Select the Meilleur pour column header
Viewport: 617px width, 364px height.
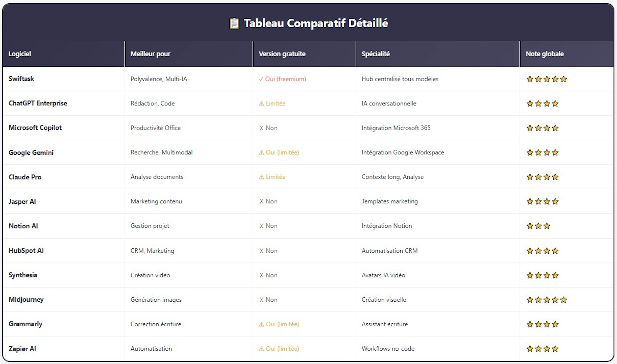coord(150,54)
